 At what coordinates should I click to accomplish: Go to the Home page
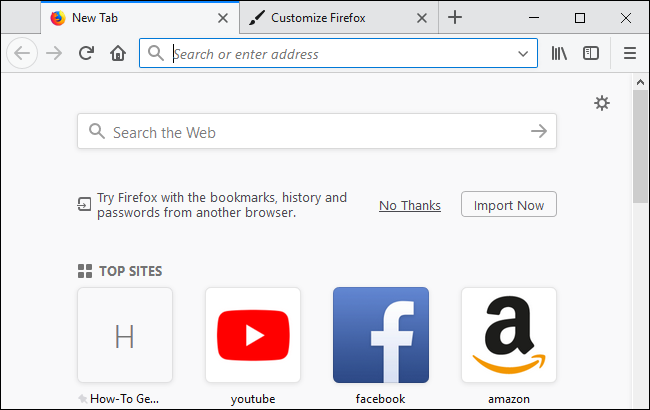pos(118,54)
